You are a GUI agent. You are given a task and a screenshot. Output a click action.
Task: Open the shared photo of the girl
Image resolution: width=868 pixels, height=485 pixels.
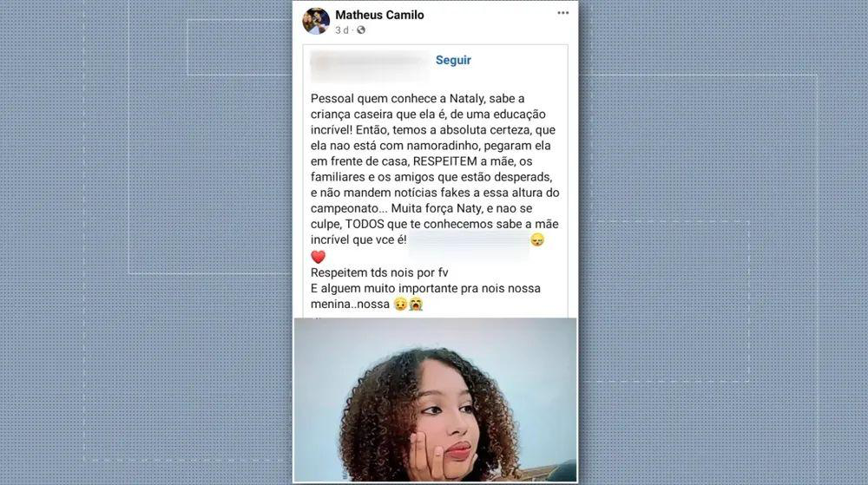point(435,399)
